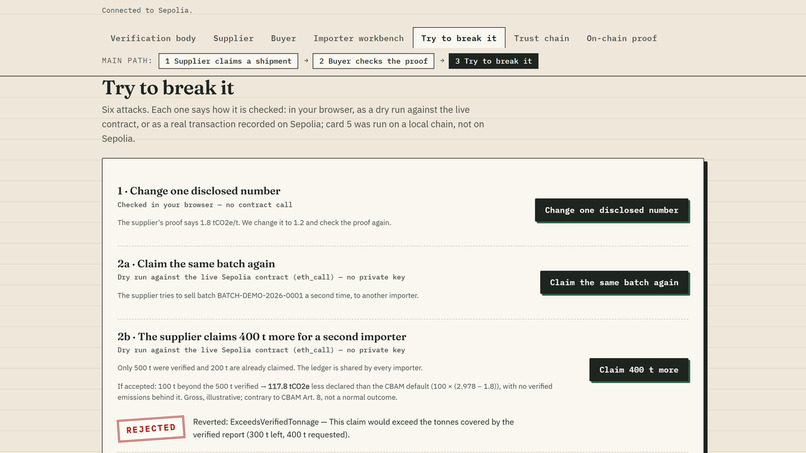Switch to the Supplier tab
Image resolution: width=806 pixels, height=453 pixels.
(233, 38)
